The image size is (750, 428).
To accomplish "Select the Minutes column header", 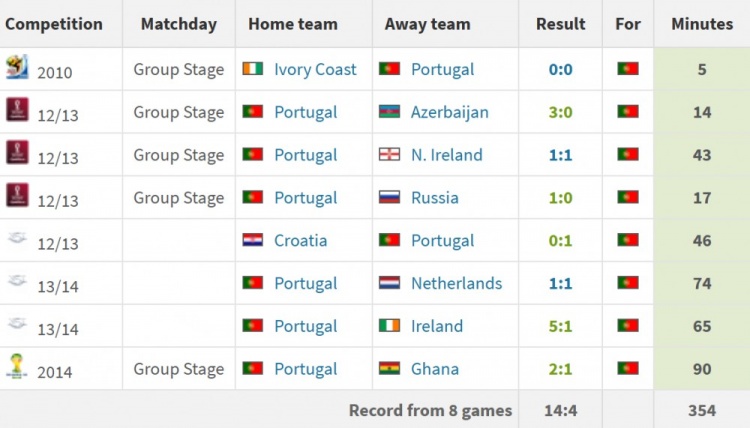I will pyautogui.click(x=702, y=24).
